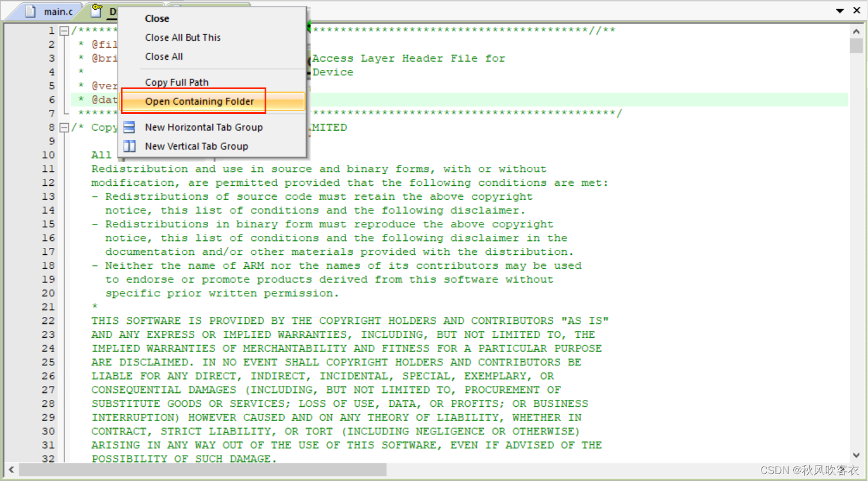Select Open Containing Folder
868x481 pixels.
tap(199, 101)
